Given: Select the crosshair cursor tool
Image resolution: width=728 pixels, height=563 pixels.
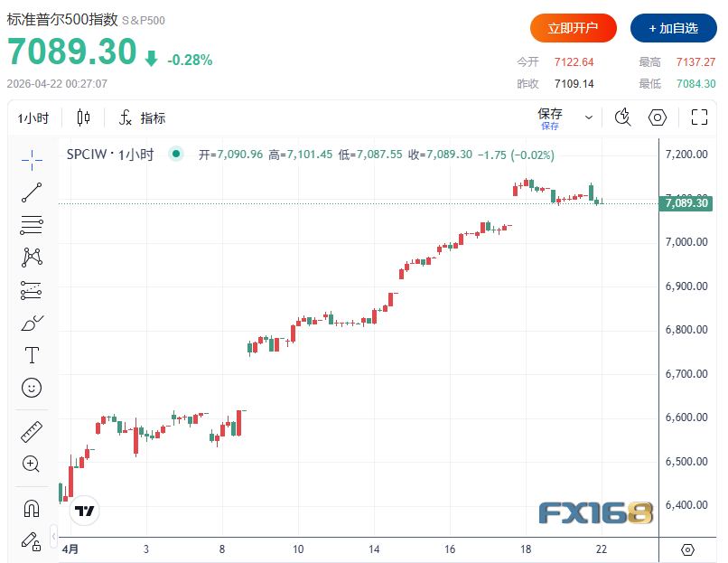Looking at the screenshot, I should [x=32, y=160].
